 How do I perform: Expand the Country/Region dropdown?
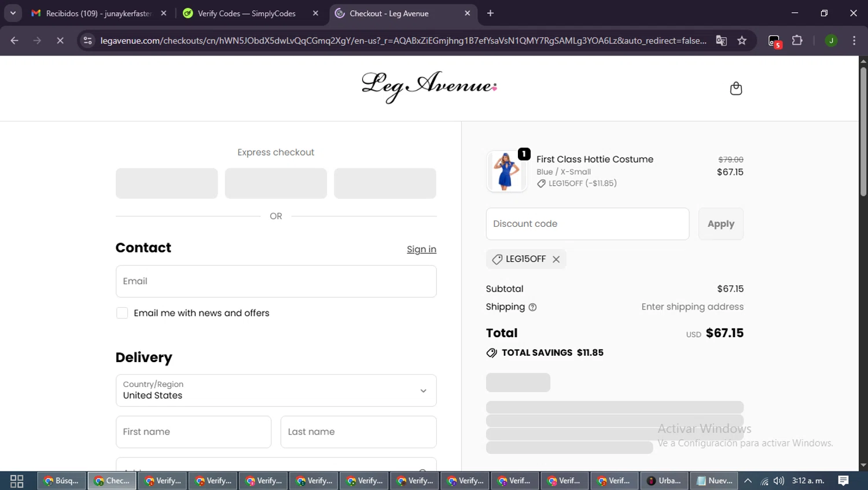(x=276, y=390)
